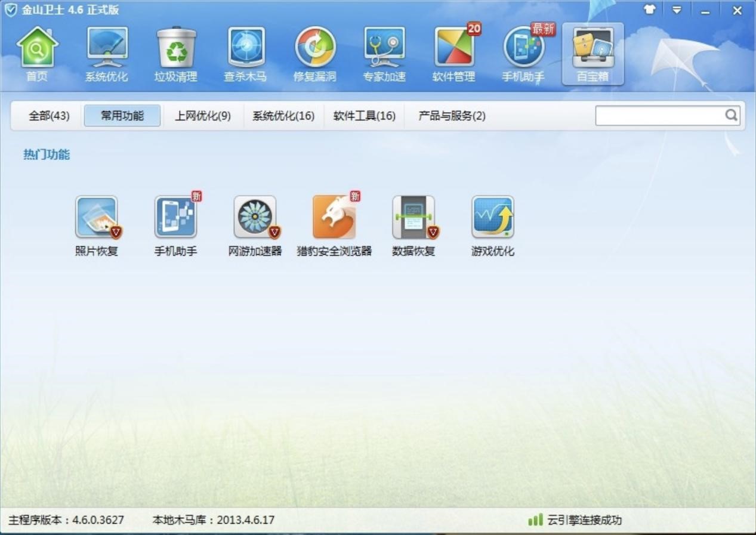This screenshot has height=535, width=756.
Task: Open 专家加速 expert acceleration icon
Action: click(384, 54)
